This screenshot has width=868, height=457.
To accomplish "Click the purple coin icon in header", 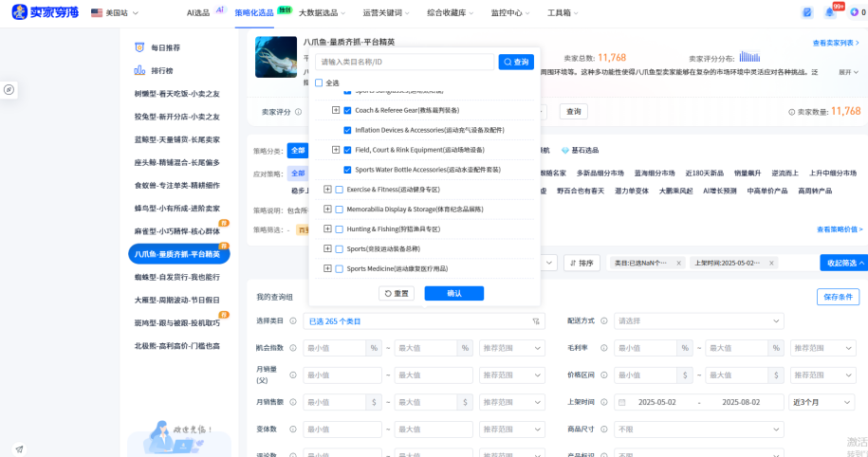I will (x=854, y=12).
